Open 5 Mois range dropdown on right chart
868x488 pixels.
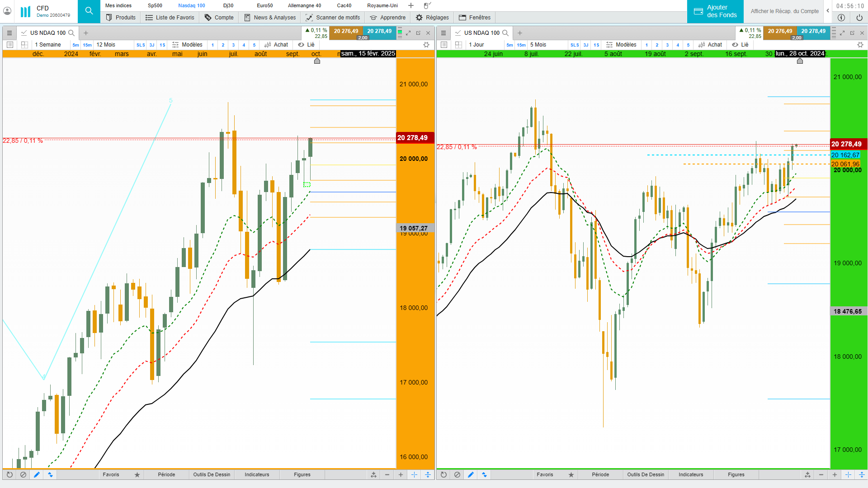(538, 45)
